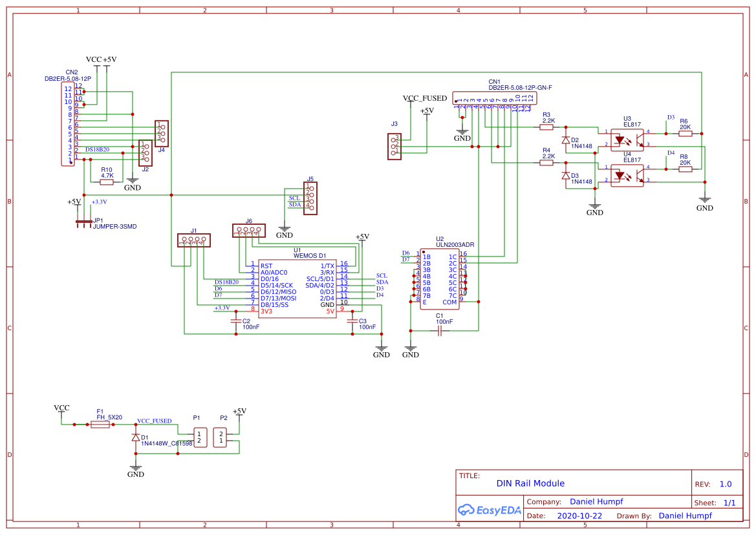Select the 'DS18B20' net label at U1 pin 3

point(226,282)
